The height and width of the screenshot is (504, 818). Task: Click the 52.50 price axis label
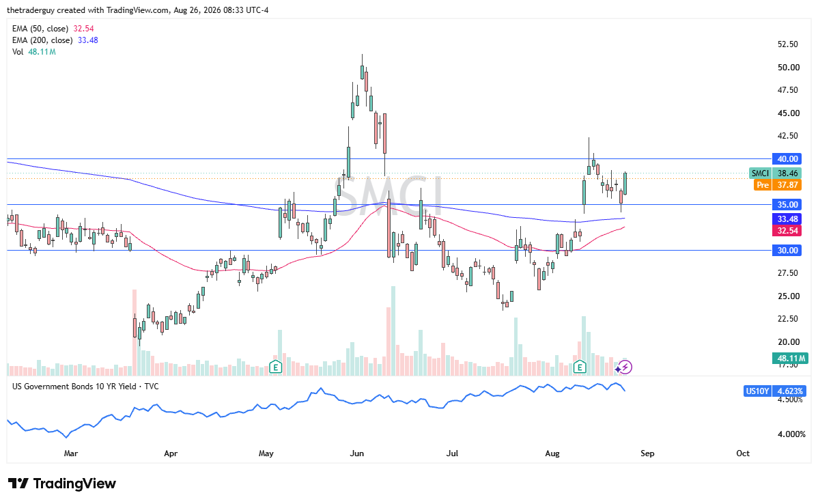(788, 44)
